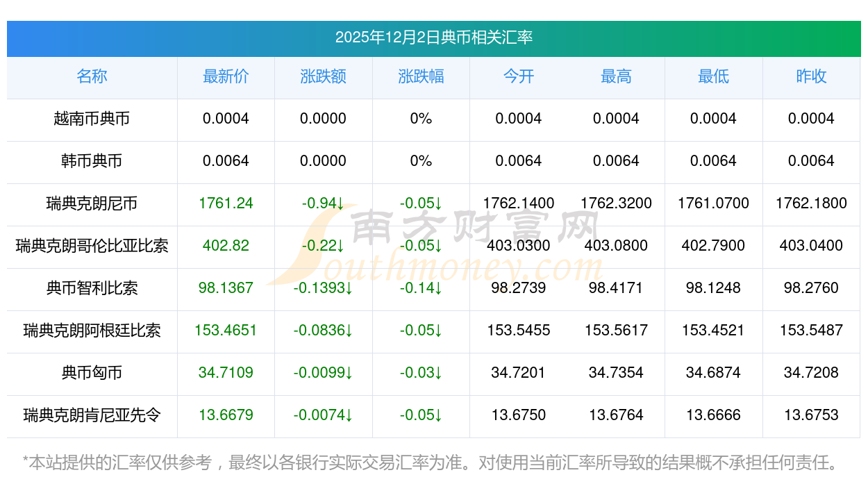
Task: Select the change amount -0.1393↓
Action: [323, 288]
